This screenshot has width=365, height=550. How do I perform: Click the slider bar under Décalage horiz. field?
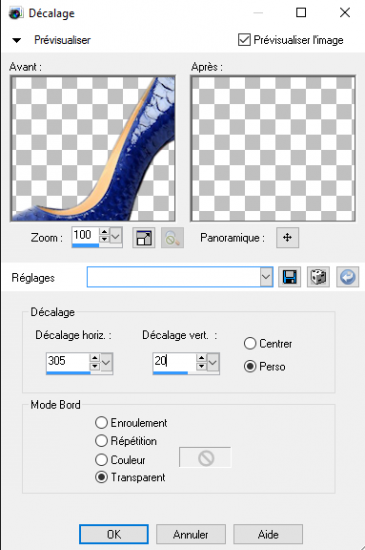point(80,373)
